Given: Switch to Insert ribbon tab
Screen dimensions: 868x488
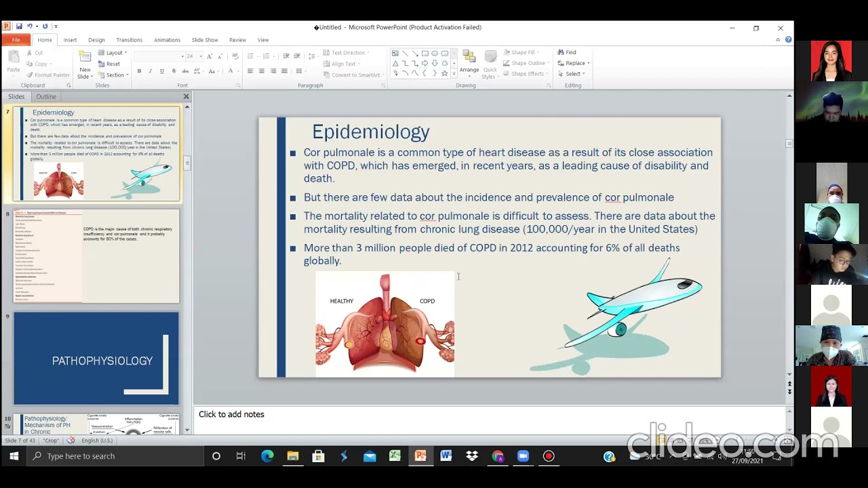Looking at the screenshot, I should (x=70, y=40).
